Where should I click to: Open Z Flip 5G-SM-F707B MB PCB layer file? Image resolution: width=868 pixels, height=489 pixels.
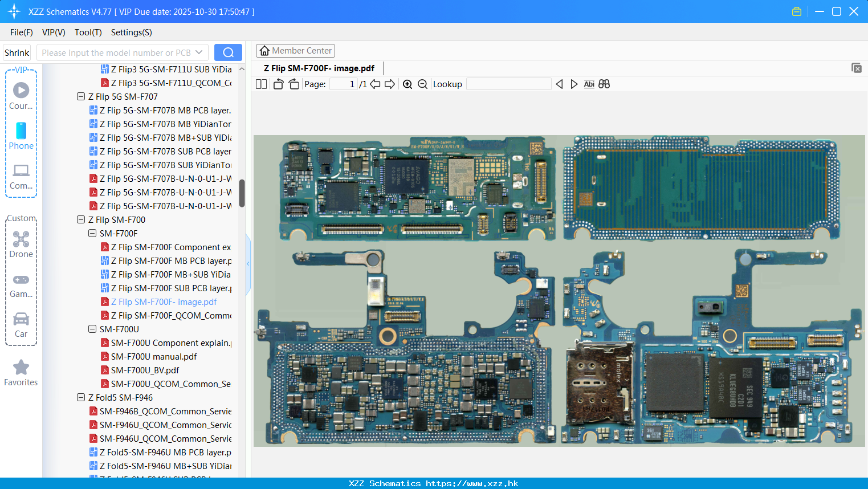pos(160,111)
